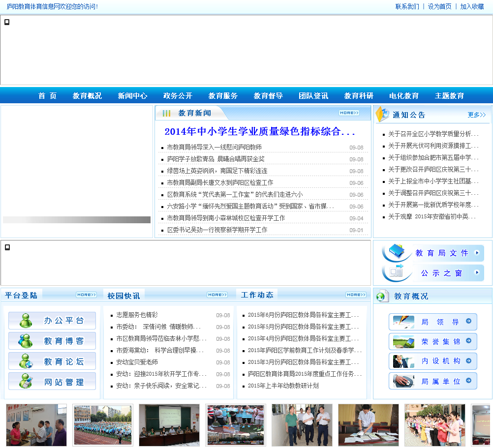This screenshot has height=448, width=493.
Task: Click MORE button in 工作动态 header
Action: pos(356,295)
